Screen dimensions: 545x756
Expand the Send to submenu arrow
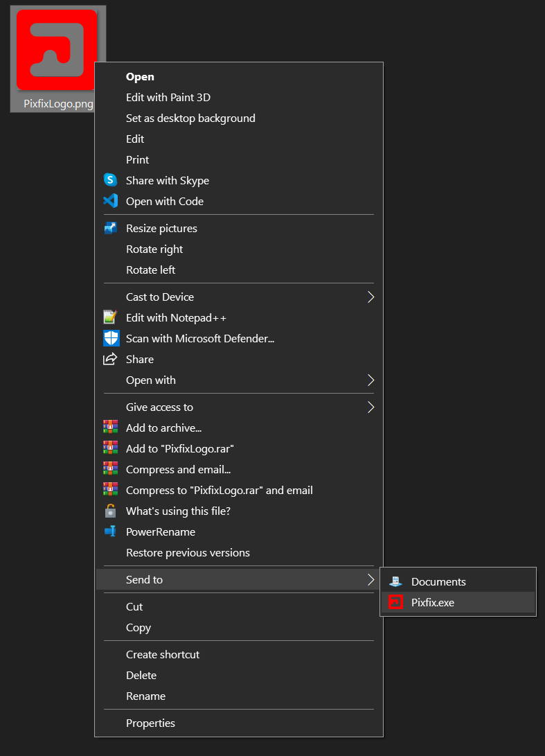coord(370,579)
